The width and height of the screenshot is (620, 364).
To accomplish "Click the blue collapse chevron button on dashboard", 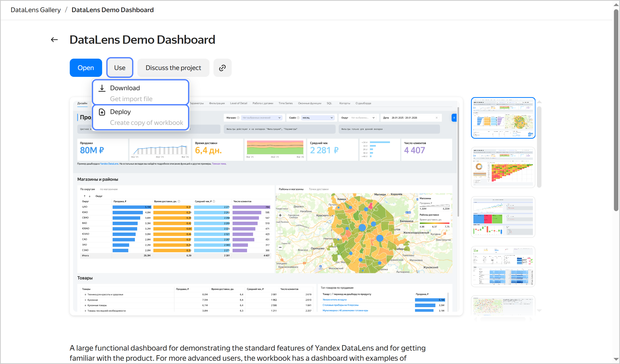I will click(x=454, y=118).
